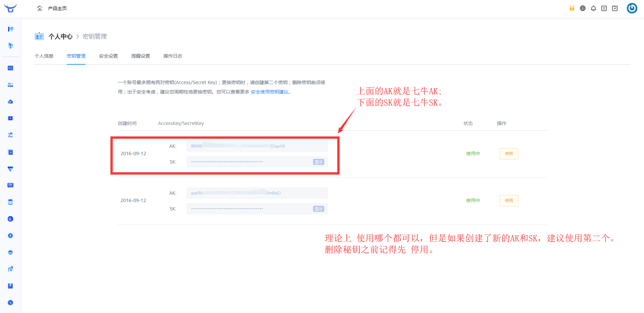Image resolution: width=644 pixels, height=313 pixels.
Task: Click the 个人中心 card icon
Action: [39, 36]
